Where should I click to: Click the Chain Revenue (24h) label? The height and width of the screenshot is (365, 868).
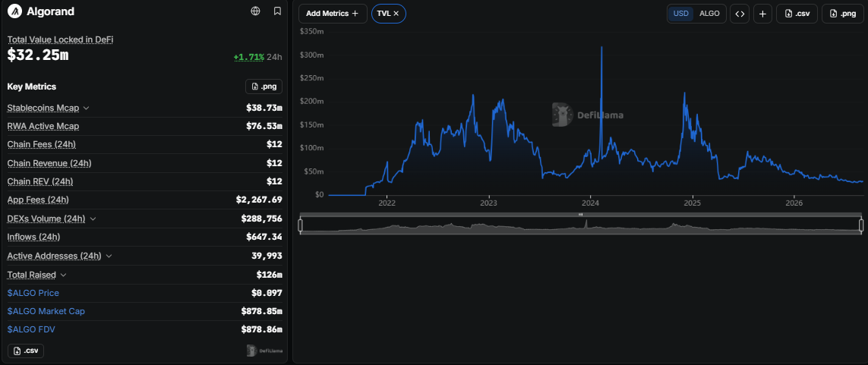[x=49, y=163]
